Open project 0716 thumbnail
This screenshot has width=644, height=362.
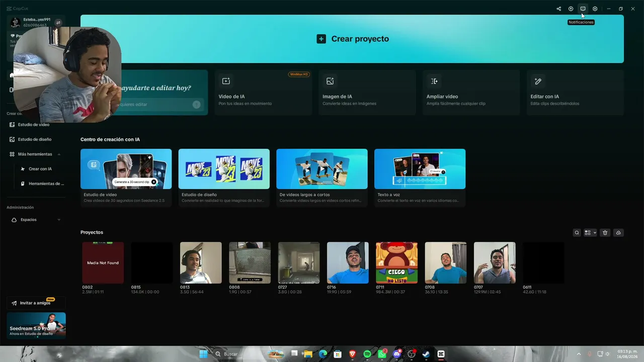tap(348, 262)
